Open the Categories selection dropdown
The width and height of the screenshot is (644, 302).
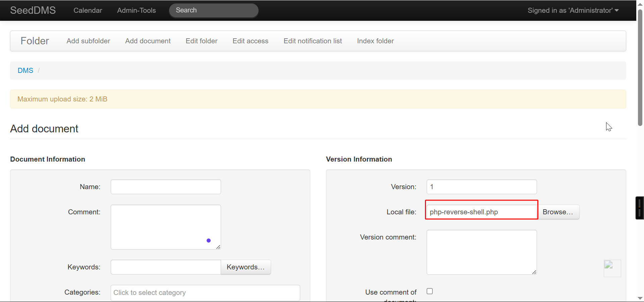click(x=205, y=293)
